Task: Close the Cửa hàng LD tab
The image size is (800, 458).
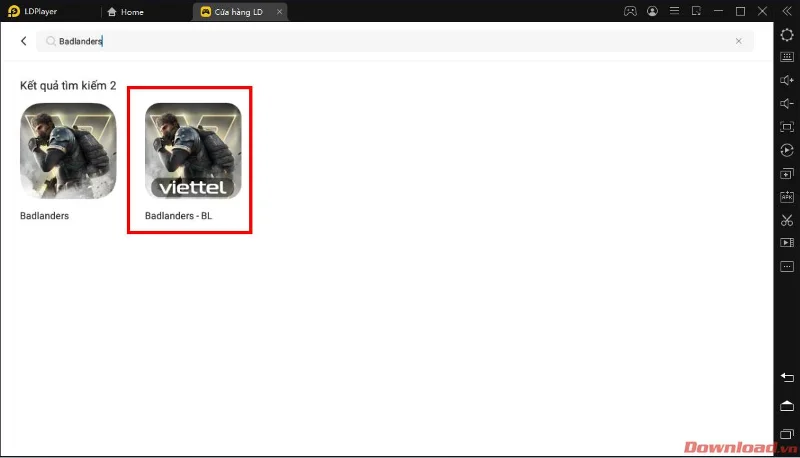Action: (x=279, y=12)
